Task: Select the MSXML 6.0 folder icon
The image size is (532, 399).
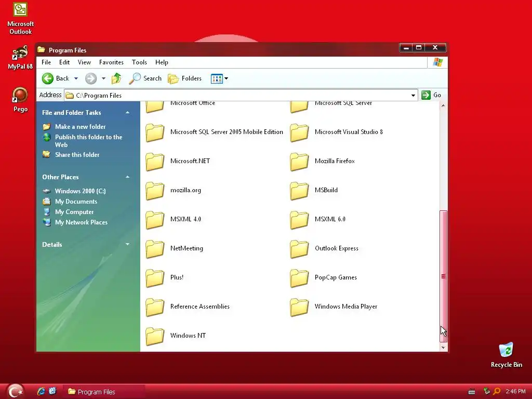Action: coord(299,220)
